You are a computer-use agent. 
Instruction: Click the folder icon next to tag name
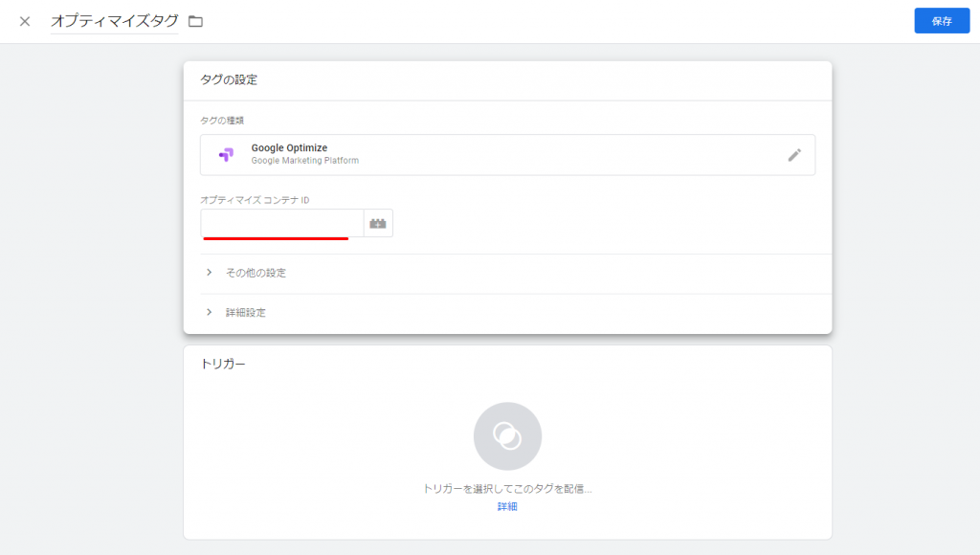pos(195,21)
